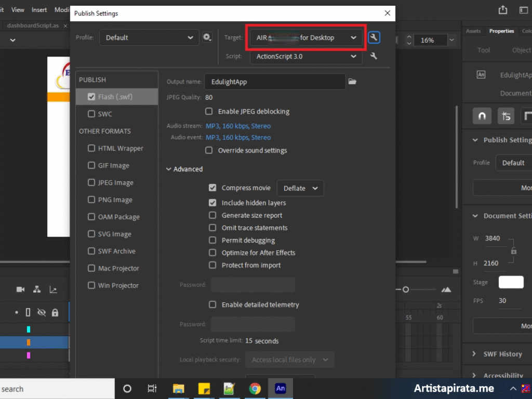Select the layer parenting icon in the timeline
This screenshot has width=532, height=399.
[36, 289]
